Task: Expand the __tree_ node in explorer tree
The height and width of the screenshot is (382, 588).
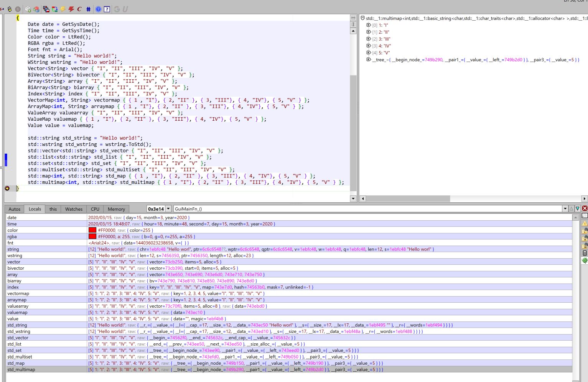Action: coord(369,60)
